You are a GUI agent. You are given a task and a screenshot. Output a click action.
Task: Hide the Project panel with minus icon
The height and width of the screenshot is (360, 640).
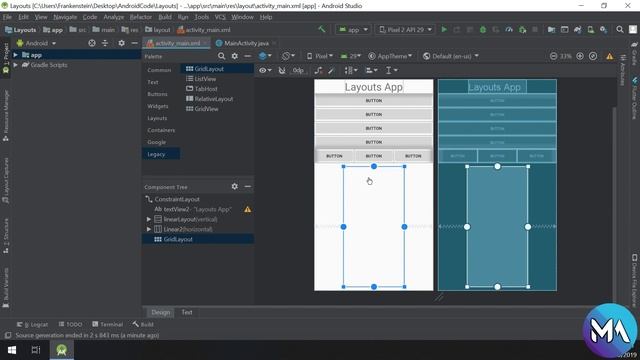coord(134,43)
